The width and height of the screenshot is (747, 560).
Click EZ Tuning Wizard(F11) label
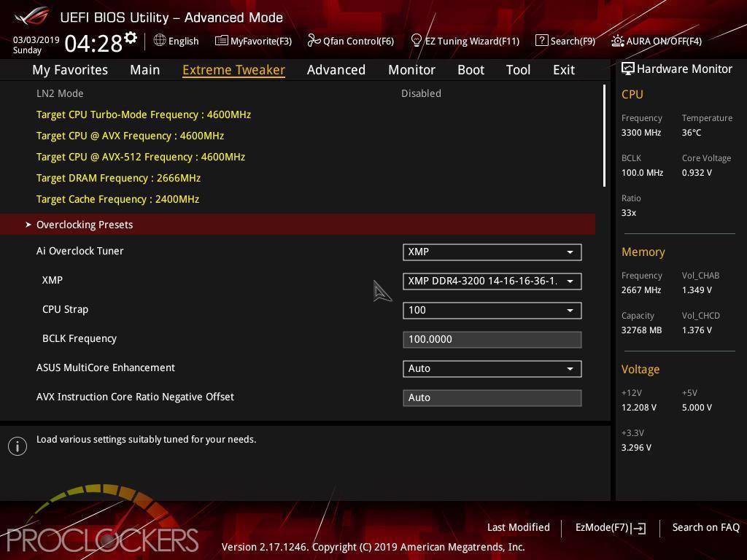coord(472,41)
